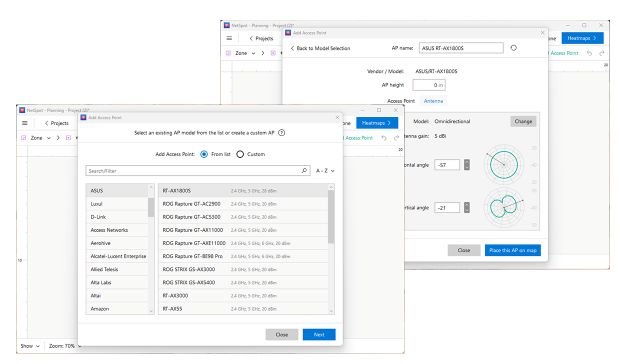Adjust the horizontal angle stepper
The width and height of the screenshot is (620, 364).
(x=467, y=165)
